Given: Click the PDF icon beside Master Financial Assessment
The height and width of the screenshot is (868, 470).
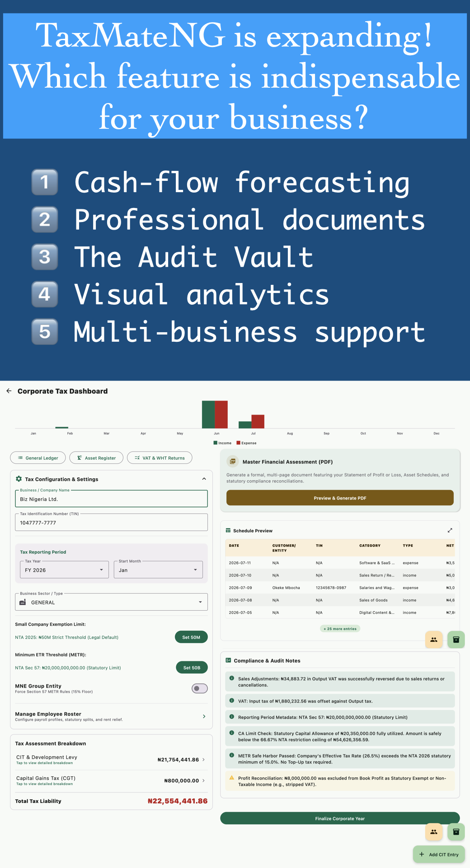Looking at the screenshot, I should 233,461.
